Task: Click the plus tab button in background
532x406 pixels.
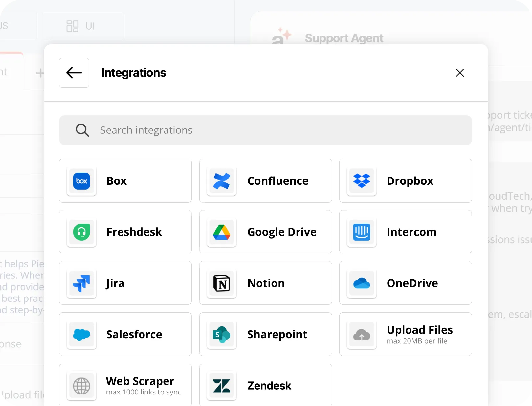Action: coord(40,73)
